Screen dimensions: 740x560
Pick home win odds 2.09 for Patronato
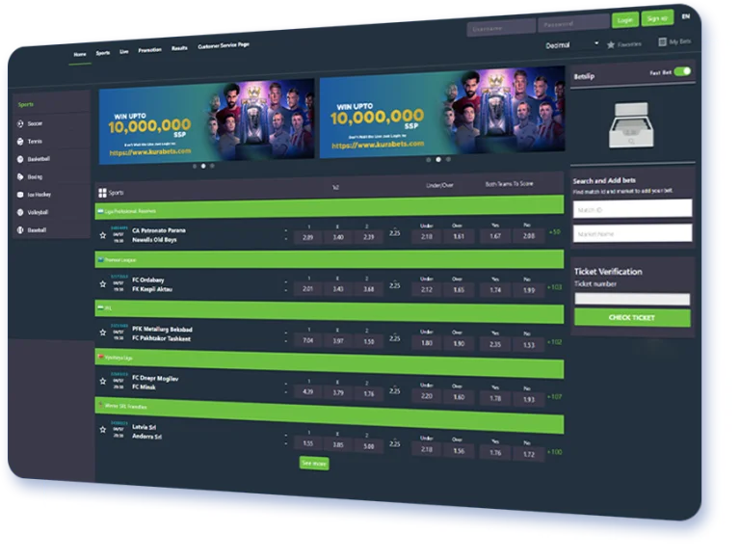(307, 237)
